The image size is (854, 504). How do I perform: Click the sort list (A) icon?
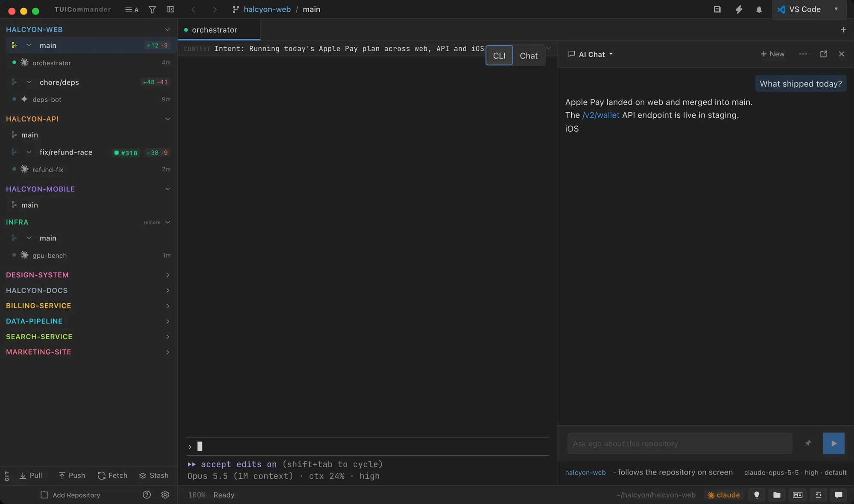[x=132, y=9]
